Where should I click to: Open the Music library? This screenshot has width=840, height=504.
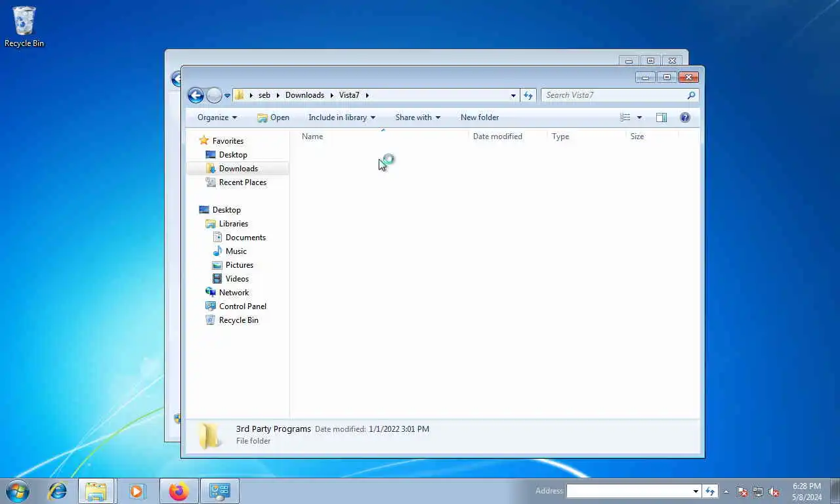236,251
